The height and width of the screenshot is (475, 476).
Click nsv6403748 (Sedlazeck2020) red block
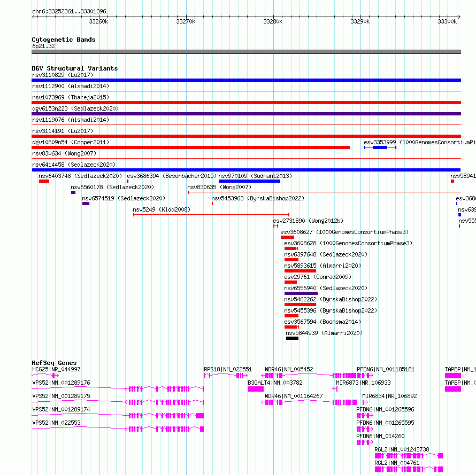44,181
